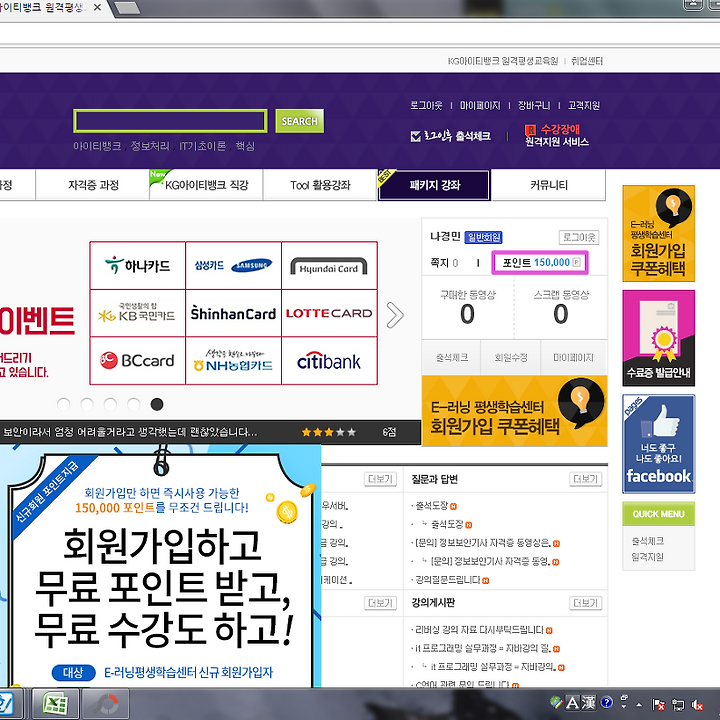Viewport: 720px width, 720px height.
Task: Open 리버싱 강의 자료 다시부탁드립니다 post
Action: pos(479,630)
